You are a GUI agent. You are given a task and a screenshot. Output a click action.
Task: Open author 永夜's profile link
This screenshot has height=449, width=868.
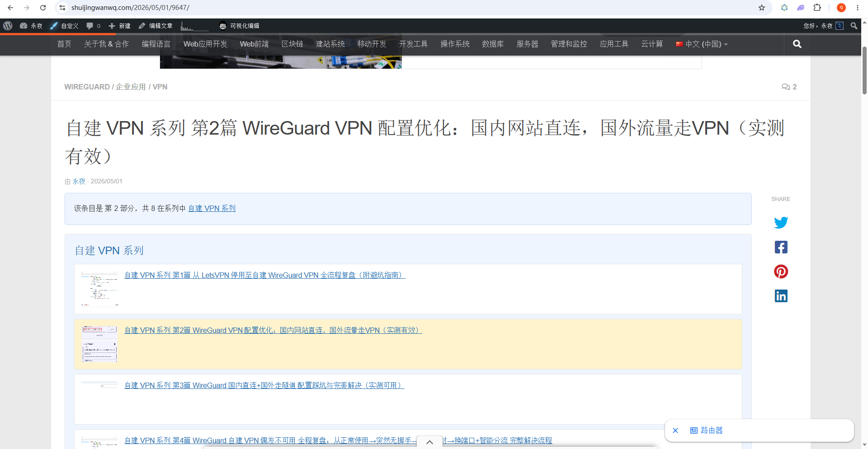[79, 181]
